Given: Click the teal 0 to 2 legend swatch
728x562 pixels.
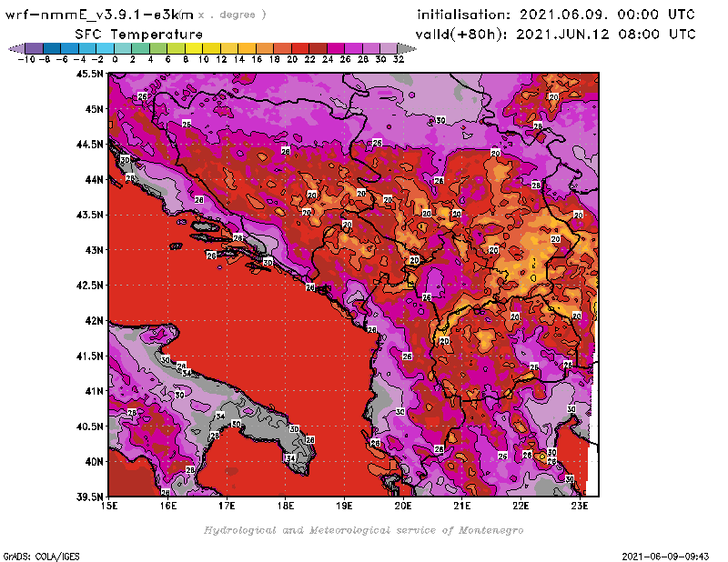Looking at the screenshot, I should [123, 48].
